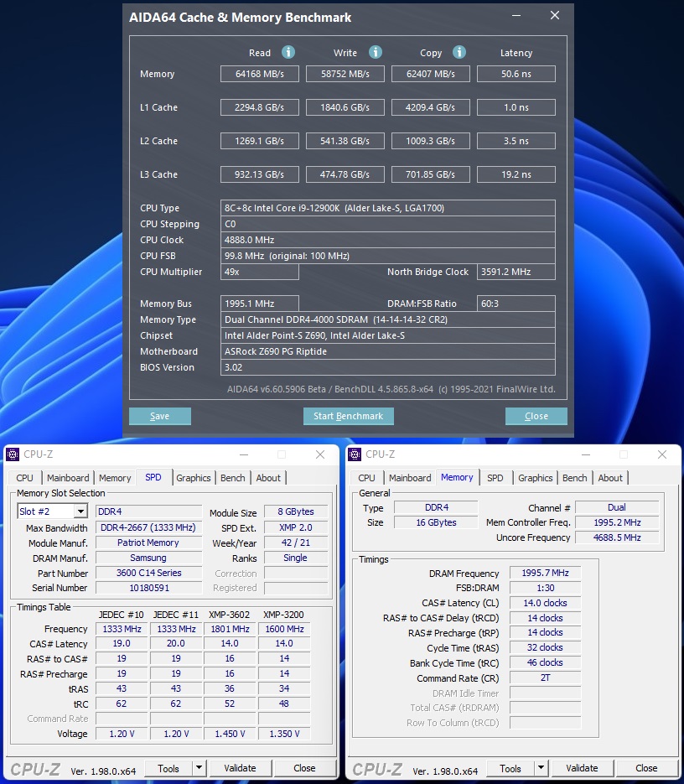Click Part Number value 3600 C14 Series
The height and width of the screenshot is (784, 684).
point(148,573)
